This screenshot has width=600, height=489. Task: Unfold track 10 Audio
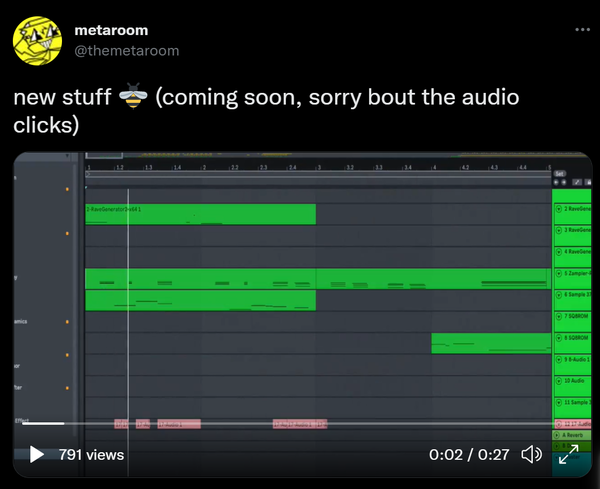tap(559, 381)
